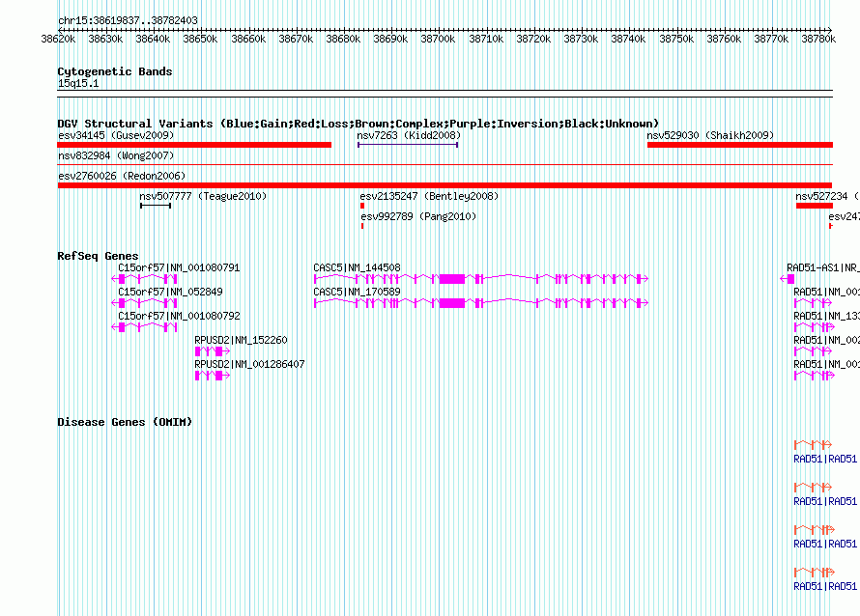This screenshot has height=616, width=860.
Task: Open RAD51|NM_13 RefSeq gene label
Action: click(x=826, y=317)
